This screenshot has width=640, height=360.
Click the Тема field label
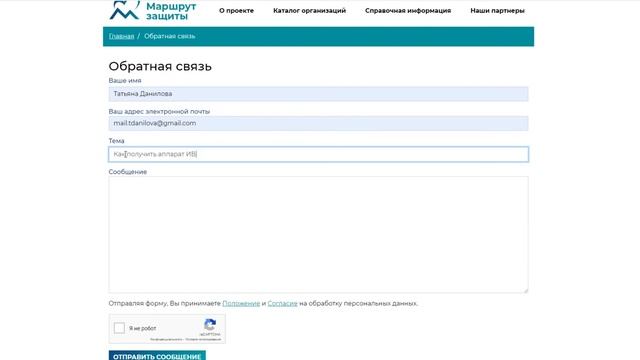tap(116, 141)
